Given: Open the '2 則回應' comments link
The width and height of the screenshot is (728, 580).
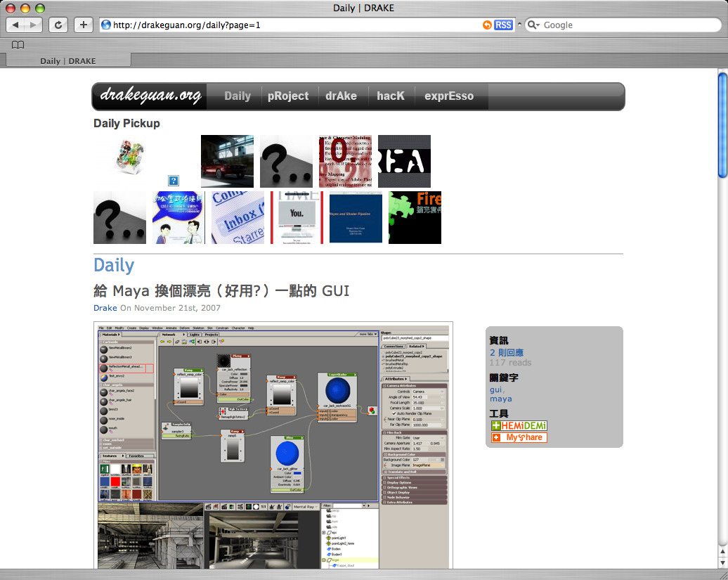Looking at the screenshot, I should (x=506, y=352).
